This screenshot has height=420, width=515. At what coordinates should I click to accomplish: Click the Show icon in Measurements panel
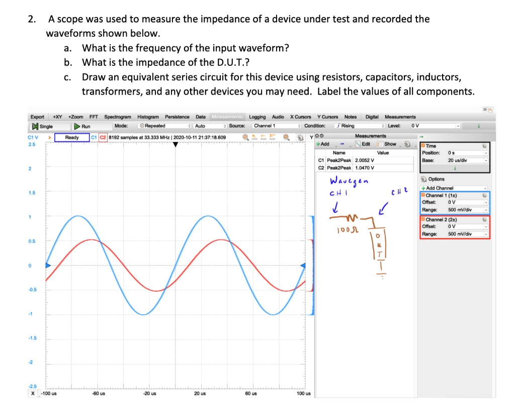pos(380,144)
